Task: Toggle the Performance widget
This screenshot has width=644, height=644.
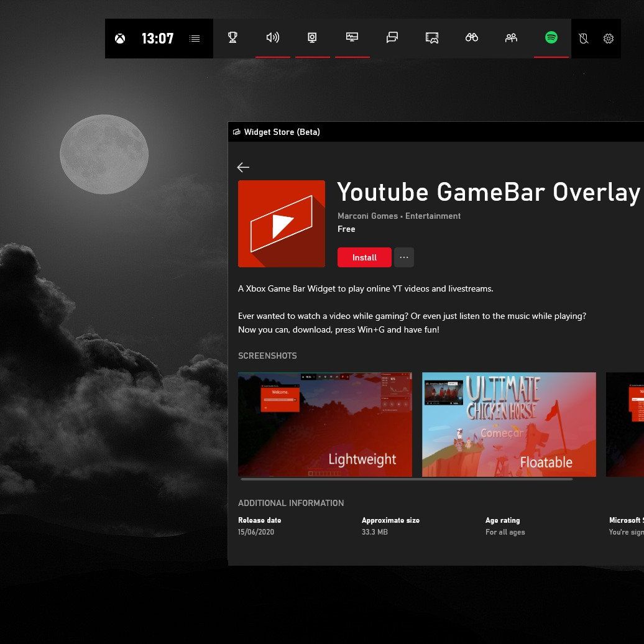Action: click(x=352, y=37)
